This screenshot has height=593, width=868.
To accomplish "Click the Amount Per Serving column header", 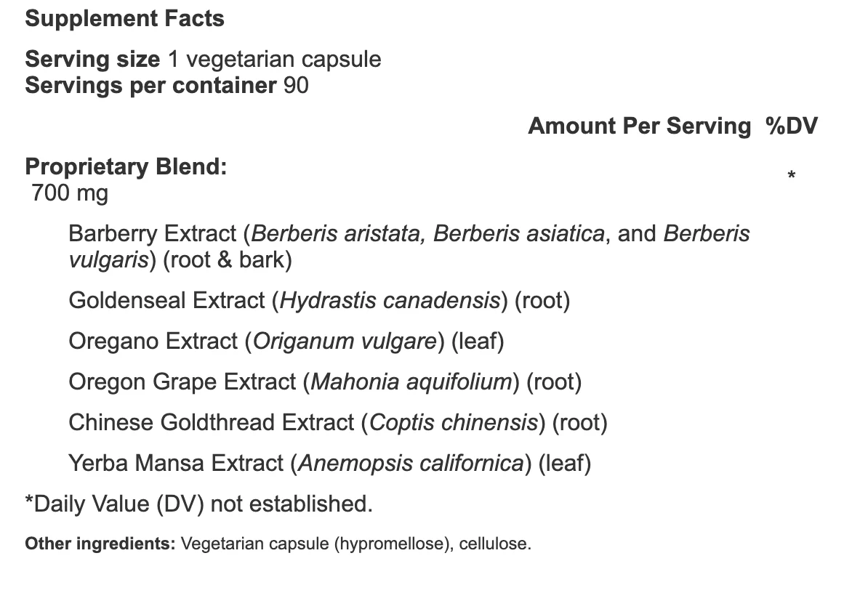I will 640,126.
